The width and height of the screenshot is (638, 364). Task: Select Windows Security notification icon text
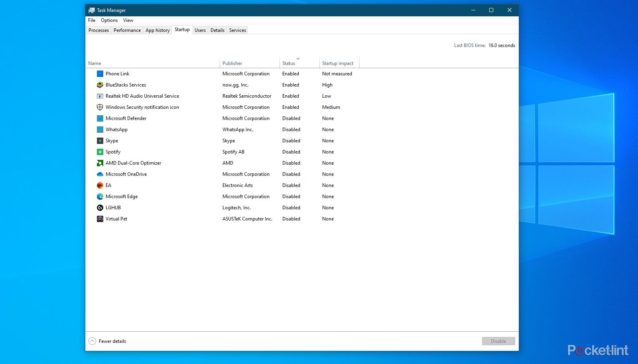[142, 107]
